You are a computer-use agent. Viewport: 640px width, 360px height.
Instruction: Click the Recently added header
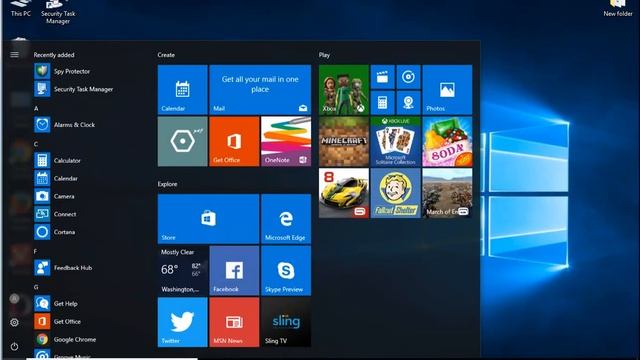coord(54,55)
